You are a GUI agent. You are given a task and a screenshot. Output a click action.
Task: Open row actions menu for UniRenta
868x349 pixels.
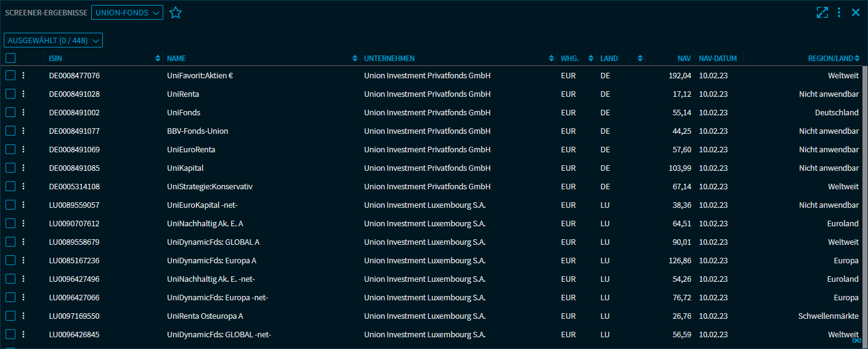pyautogui.click(x=23, y=94)
